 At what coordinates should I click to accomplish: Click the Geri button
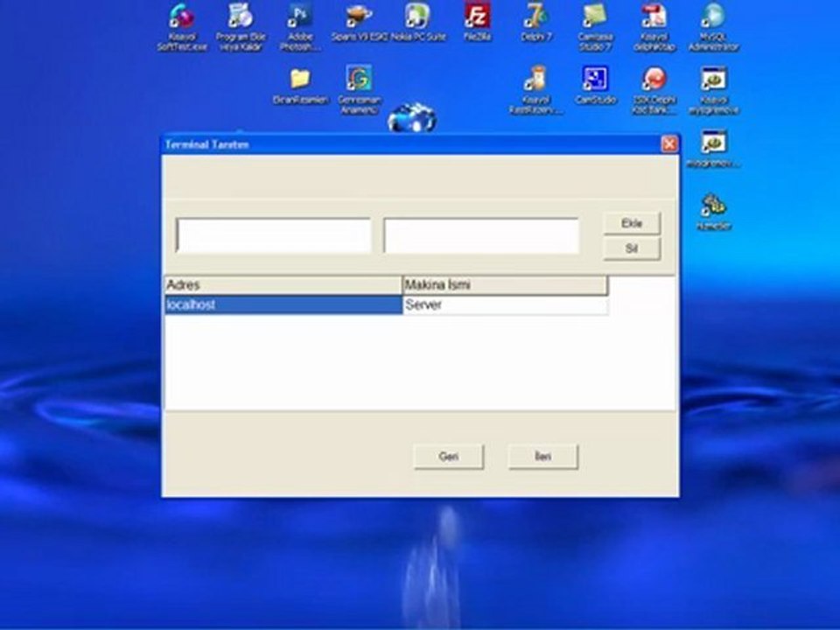(x=448, y=457)
